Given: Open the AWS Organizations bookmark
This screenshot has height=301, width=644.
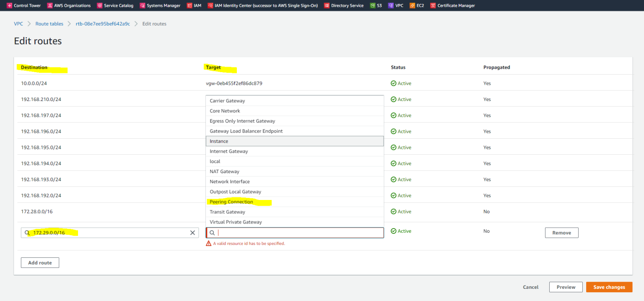Looking at the screenshot, I should pos(69,5).
